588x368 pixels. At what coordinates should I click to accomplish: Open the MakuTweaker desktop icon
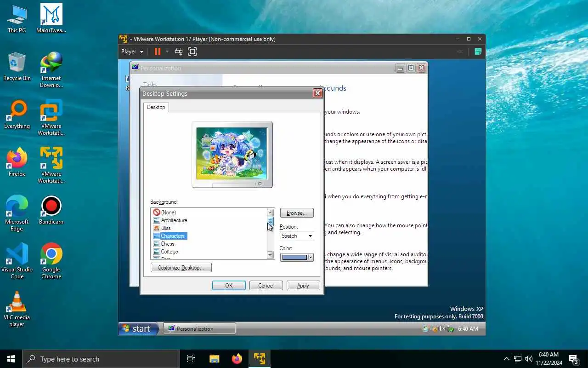(51, 19)
